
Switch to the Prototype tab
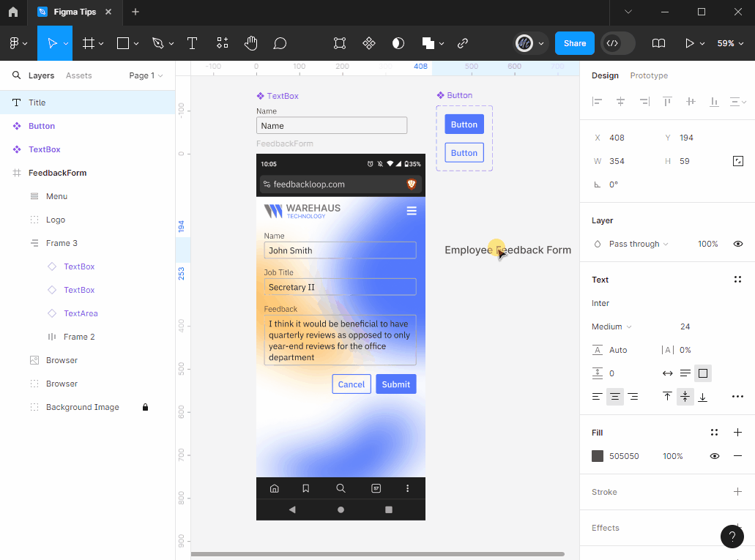tap(649, 75)
